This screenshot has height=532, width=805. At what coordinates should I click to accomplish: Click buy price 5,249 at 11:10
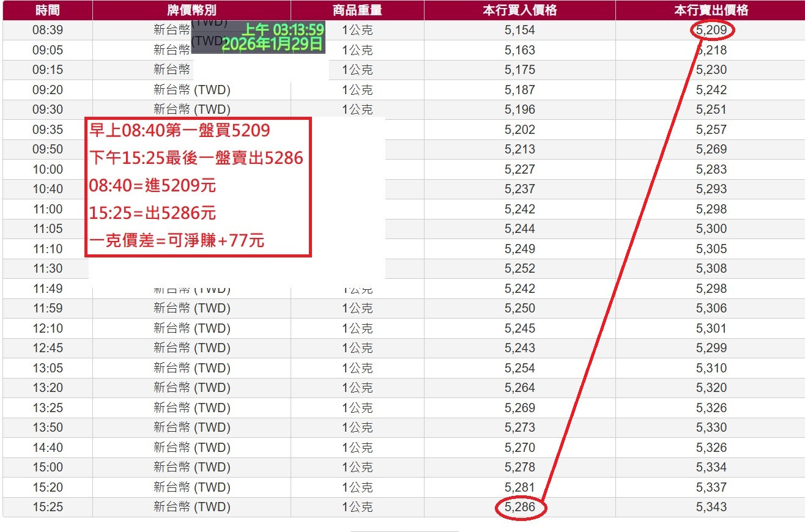pos(520,249)
